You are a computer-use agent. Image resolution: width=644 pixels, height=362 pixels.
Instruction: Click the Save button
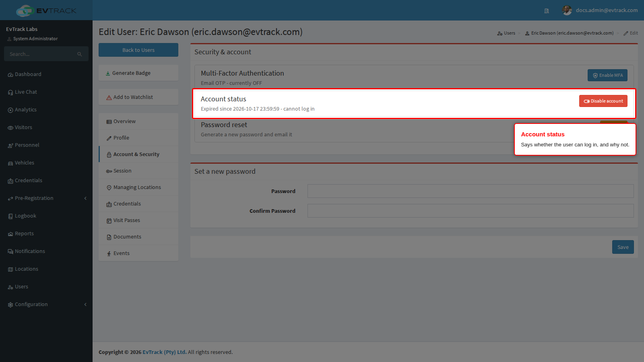click(623, 247)
